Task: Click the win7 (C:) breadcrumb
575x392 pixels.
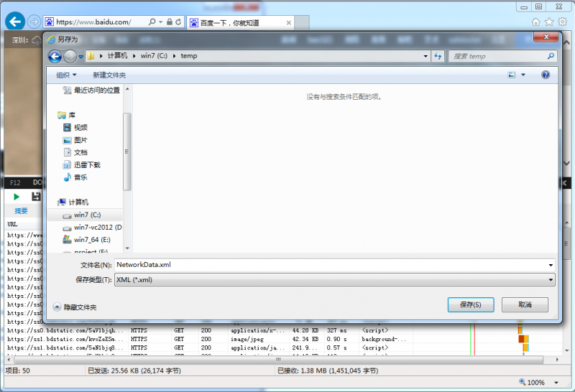Action: click(x=154, y=56)
